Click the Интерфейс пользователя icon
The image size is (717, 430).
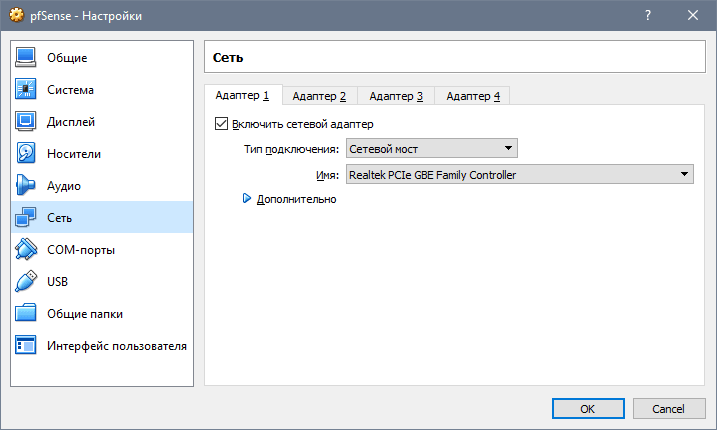27,346
